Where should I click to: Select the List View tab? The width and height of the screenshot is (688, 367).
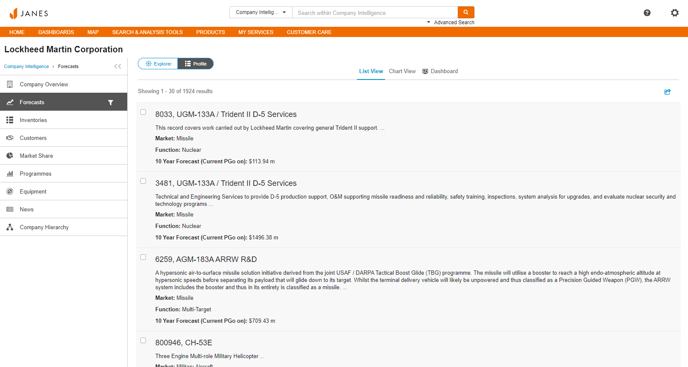[x=371, y=71]
